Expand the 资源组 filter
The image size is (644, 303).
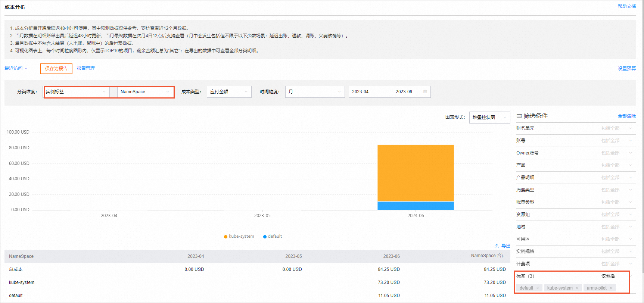576,215
